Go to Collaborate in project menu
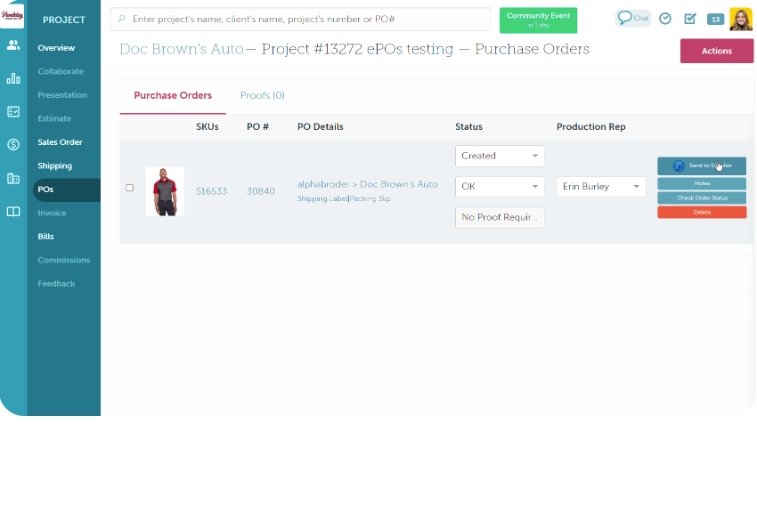Screen dimensions: 757x506 tap(60, 71)
